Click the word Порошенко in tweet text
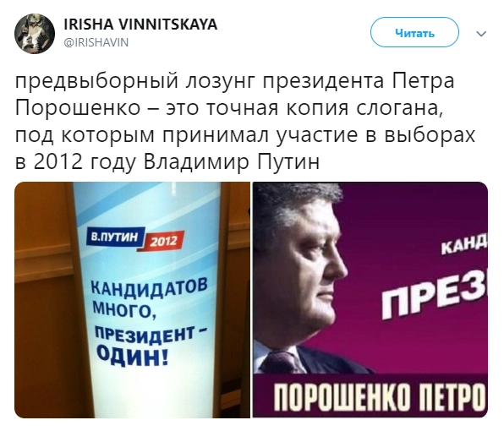 pyautogui.click(x=78, y=108)
